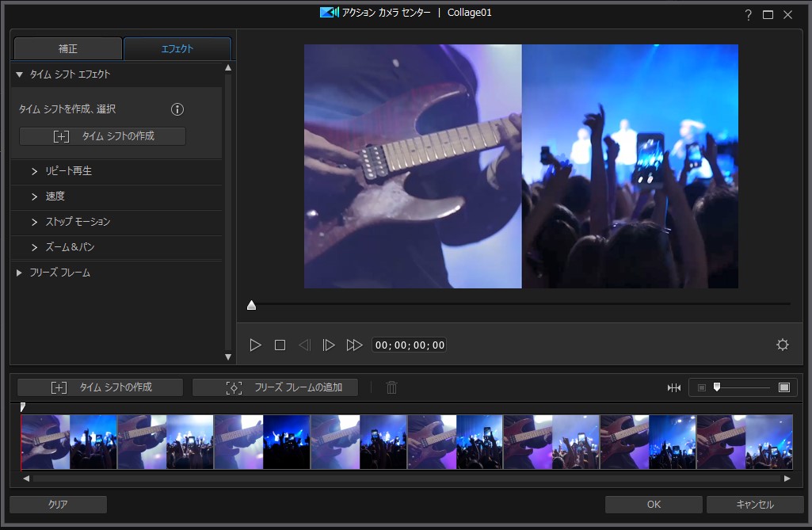
Task: Click the help question mark icon
Action: [x=748, y=15]
